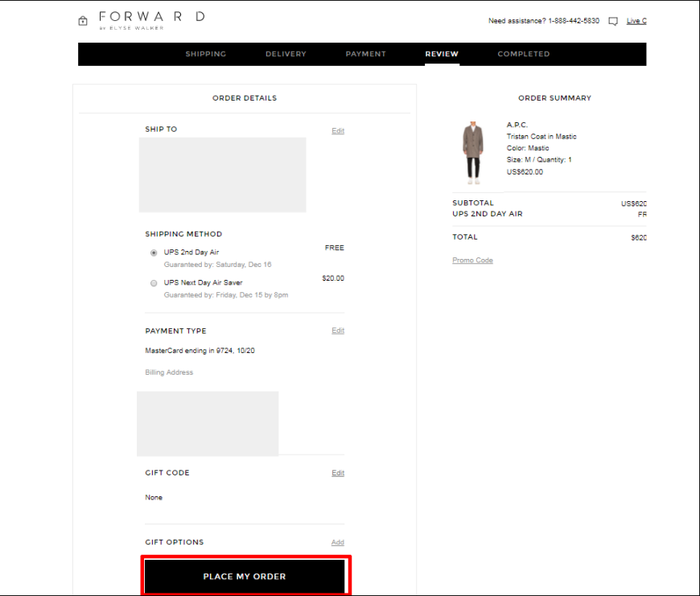Viewport: 700px width, 596px height.
Task: Open the Promo Code link
Action: click(472, 260)
